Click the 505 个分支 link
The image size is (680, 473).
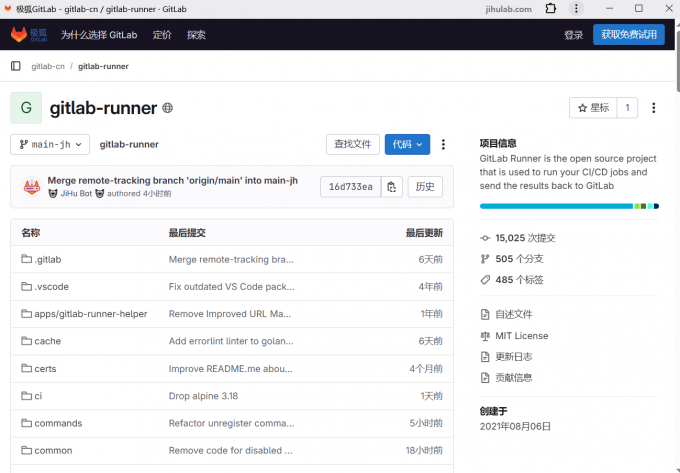point(519,259)
